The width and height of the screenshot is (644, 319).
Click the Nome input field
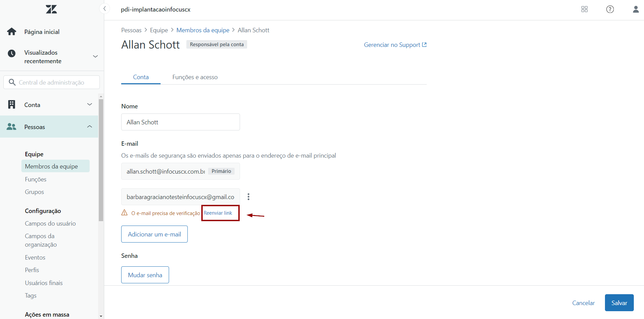[x=180, y=122]
